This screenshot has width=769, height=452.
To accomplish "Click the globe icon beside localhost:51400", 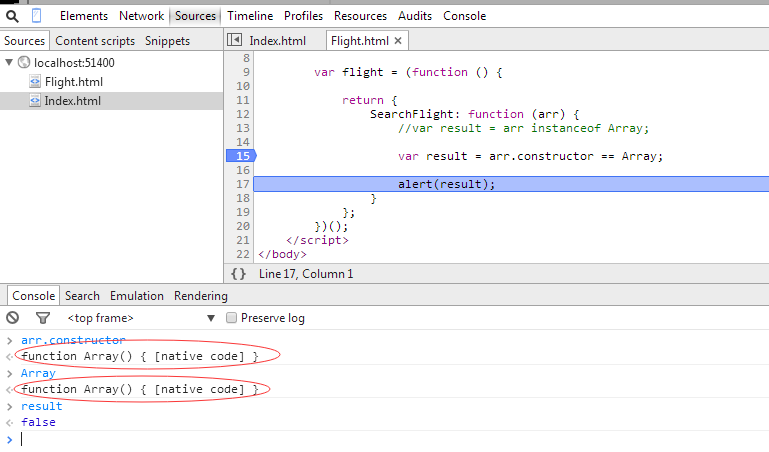I will coord(24,62).
